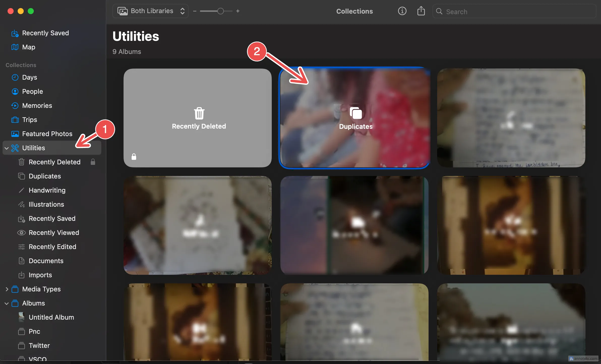Click the Recently Saved icon under Utilities

tap(21, 219)
